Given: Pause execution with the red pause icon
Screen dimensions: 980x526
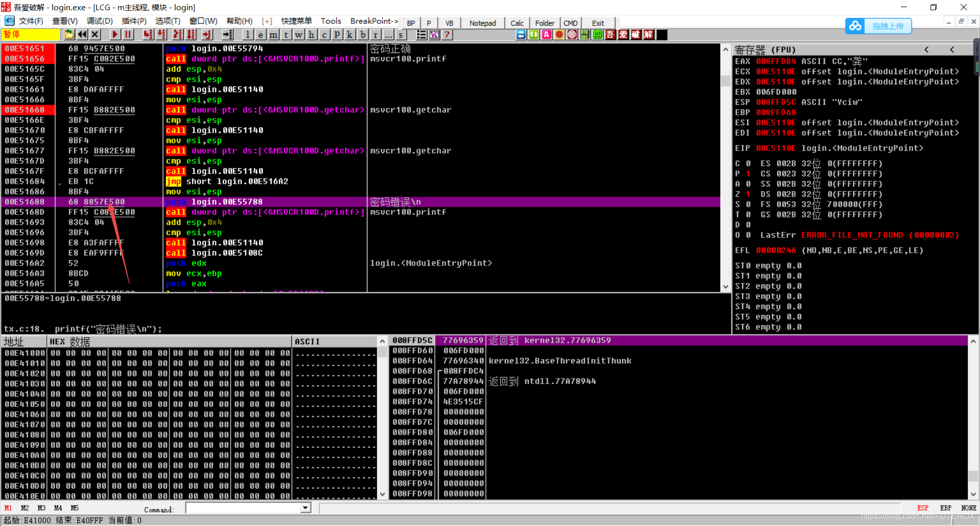Looking at the screenshot, I should pos(128,34).
